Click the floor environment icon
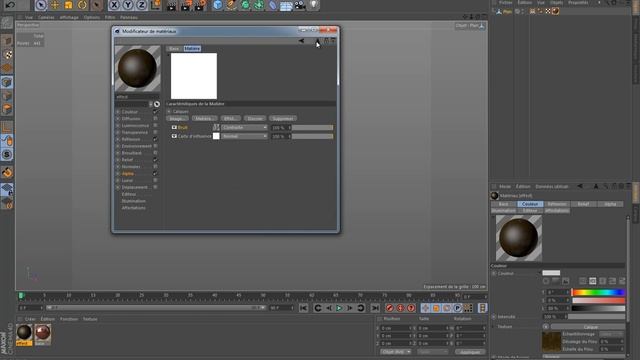 click(286, 6)
